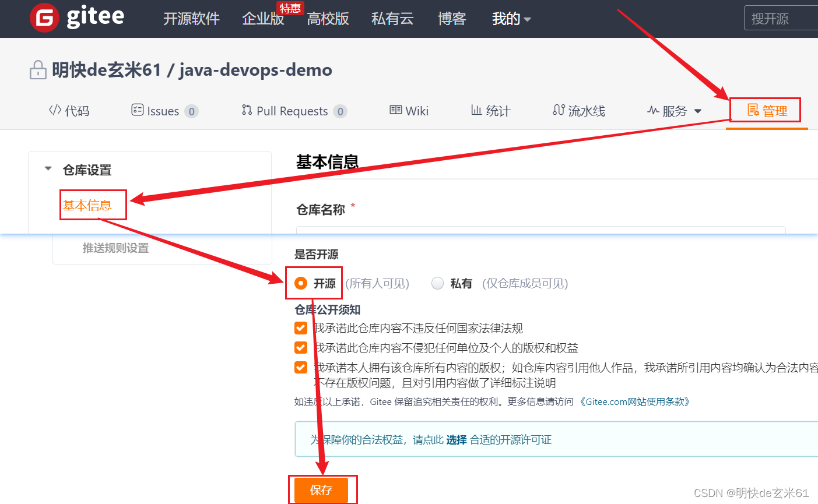818x504 pixels.
Task: Click the Gitee logo icon
Action: click(44, 17)
